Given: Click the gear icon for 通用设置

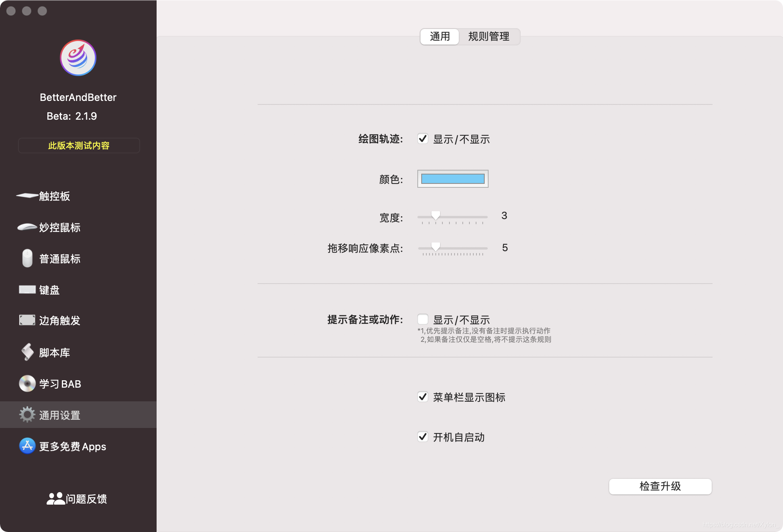Looking at the screenshot, I should [27, 415].
